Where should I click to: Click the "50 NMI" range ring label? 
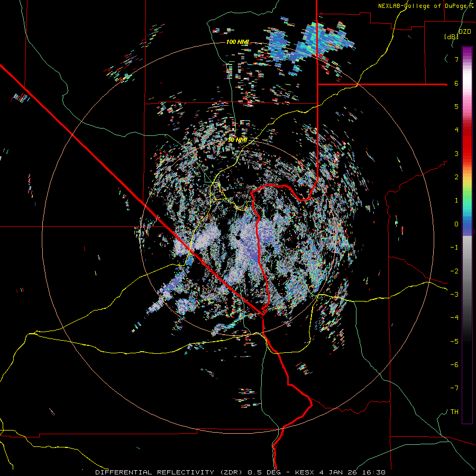(x=237, y=140)
